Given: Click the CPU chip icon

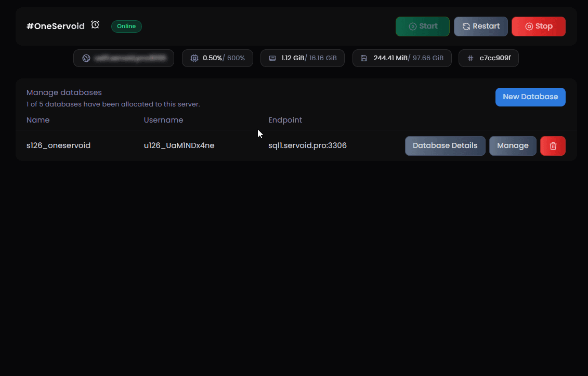Looking at the screenshot, I should click(194, 58).
